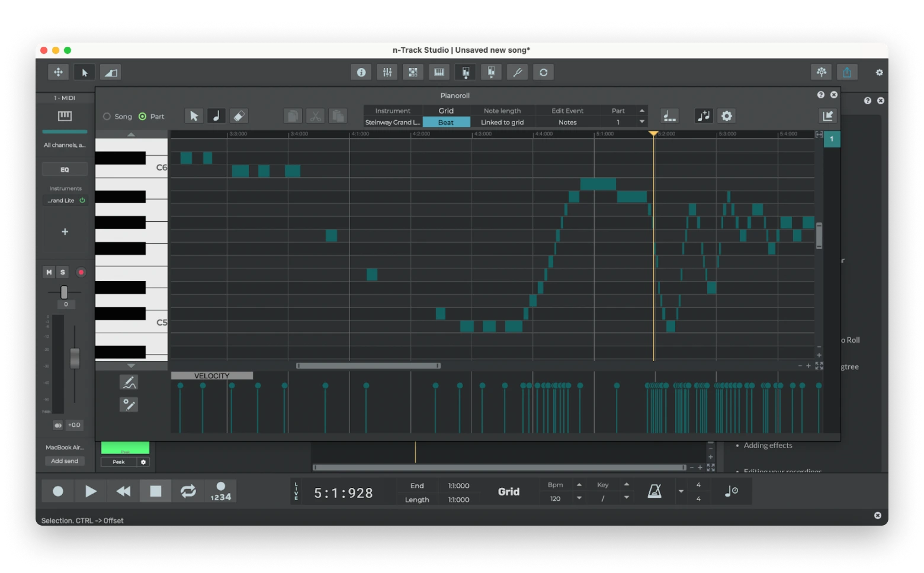Open the Note length Linked to grid dropdown
The width and height of the screenshot is (924, 573).
pyautogui.click(x=502, y=123)
